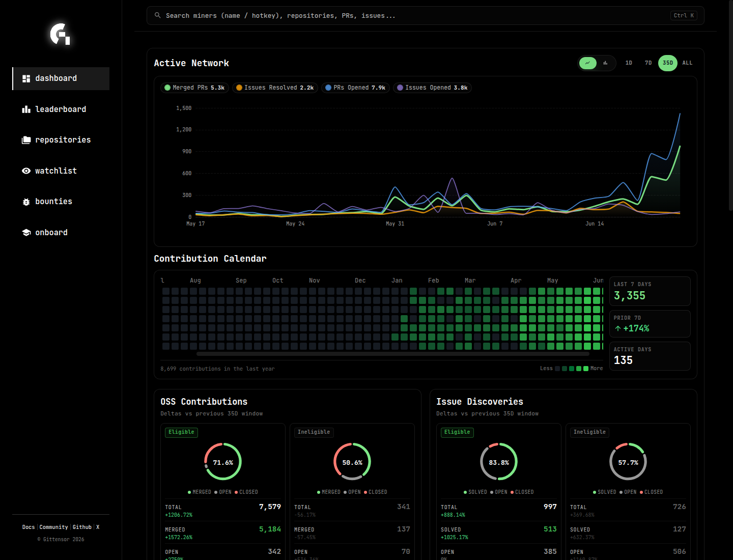Click the 57.7% donut chart
This screenshot has height=560, width=733.
coord(628,462)
